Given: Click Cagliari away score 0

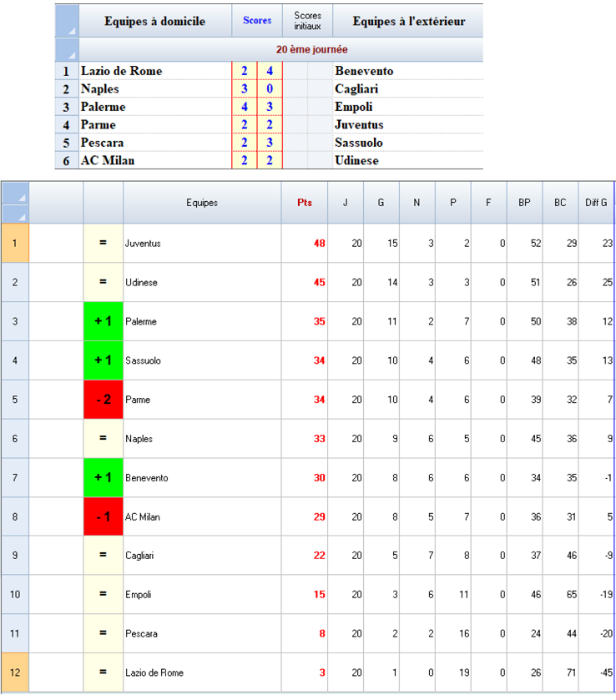Looking at the screenshot, I should coord(270,88).
